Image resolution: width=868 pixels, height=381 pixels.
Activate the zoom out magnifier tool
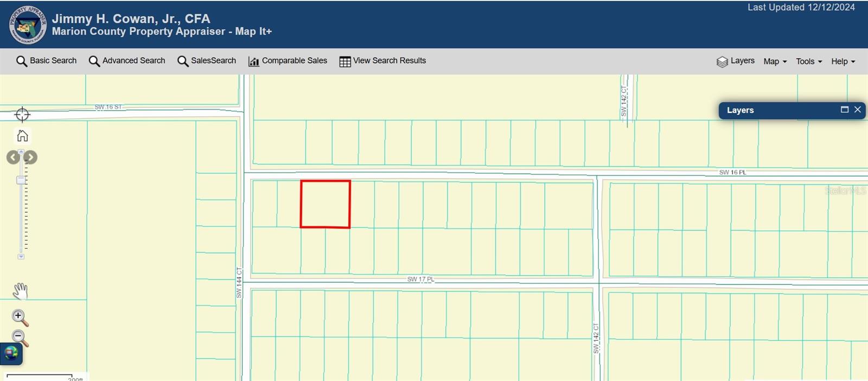(x=20, y=338)
